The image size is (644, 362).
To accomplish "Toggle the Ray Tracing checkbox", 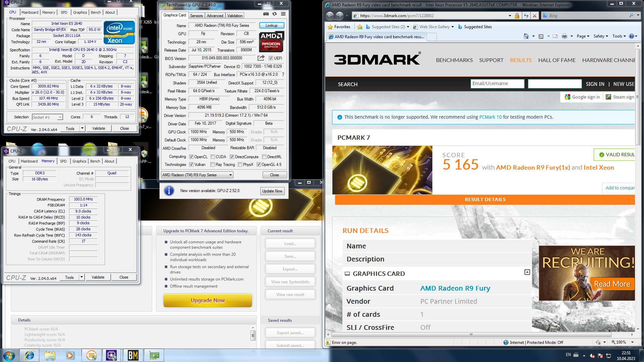I will point(212,165).
